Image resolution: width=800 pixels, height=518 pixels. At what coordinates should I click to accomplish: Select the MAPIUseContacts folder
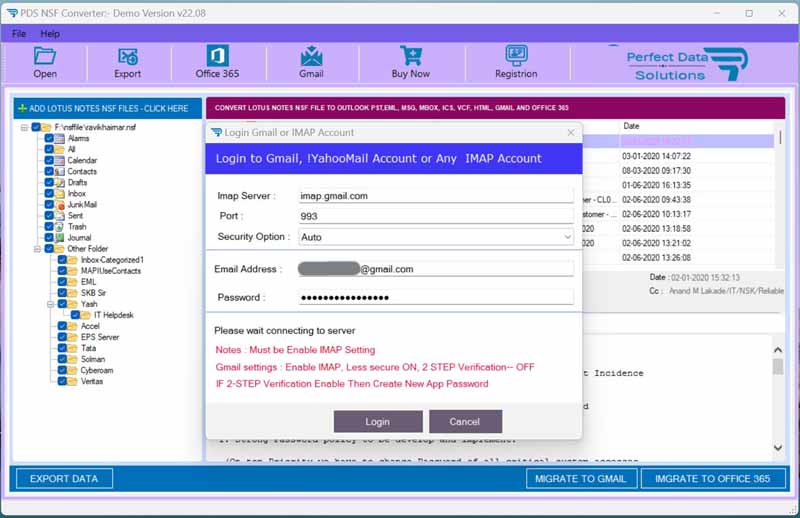(111, 271)
